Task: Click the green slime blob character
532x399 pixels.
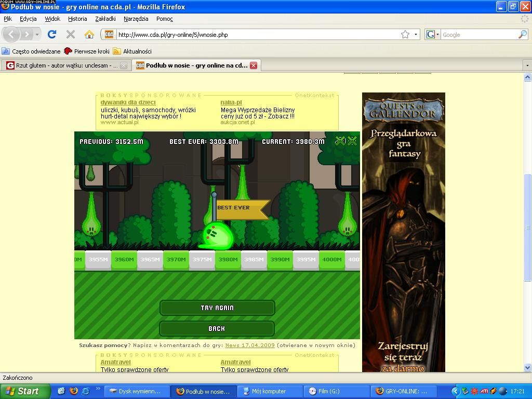Action: (217, 235)
